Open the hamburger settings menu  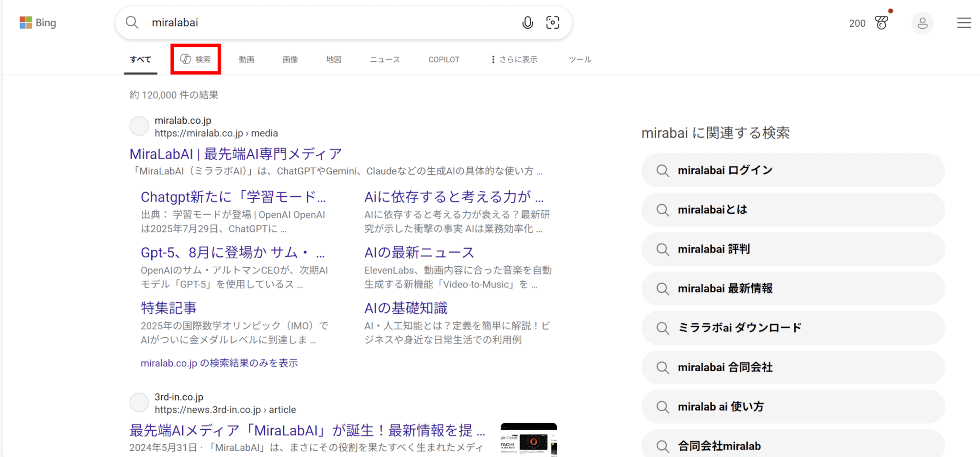point(964,23)
